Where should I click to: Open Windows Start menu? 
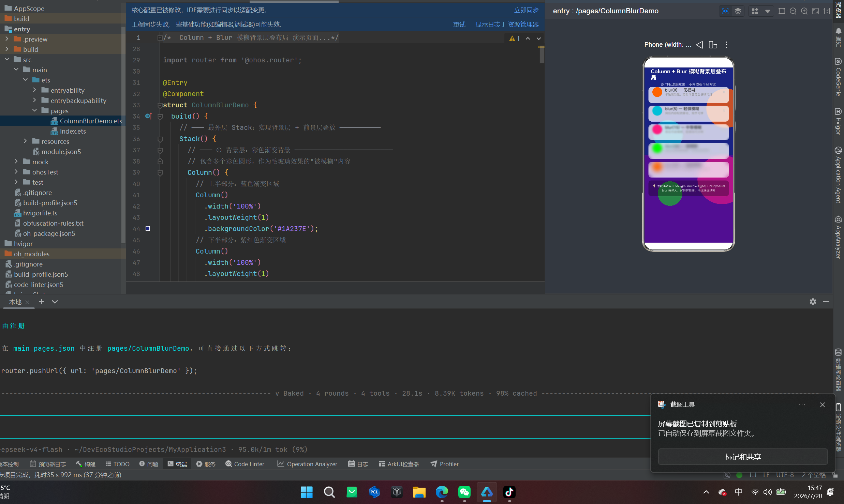pyautogui.click(x=307, y=492)
